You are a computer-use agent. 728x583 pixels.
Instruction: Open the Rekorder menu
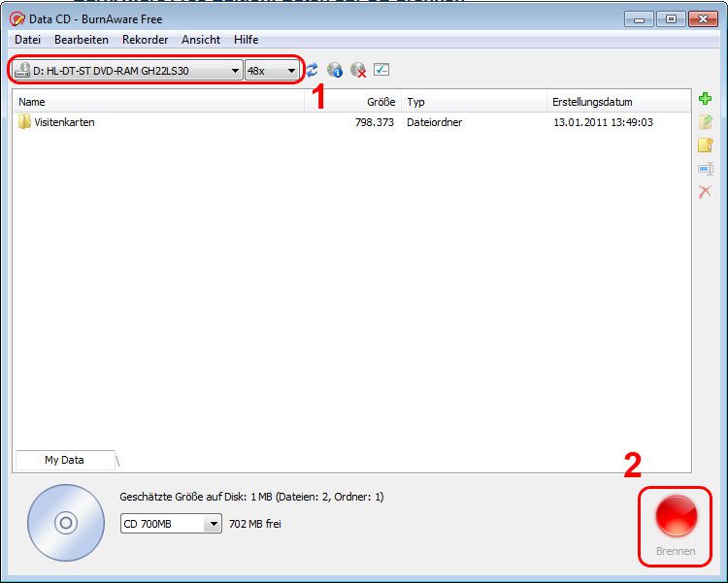tap(145, 40)
